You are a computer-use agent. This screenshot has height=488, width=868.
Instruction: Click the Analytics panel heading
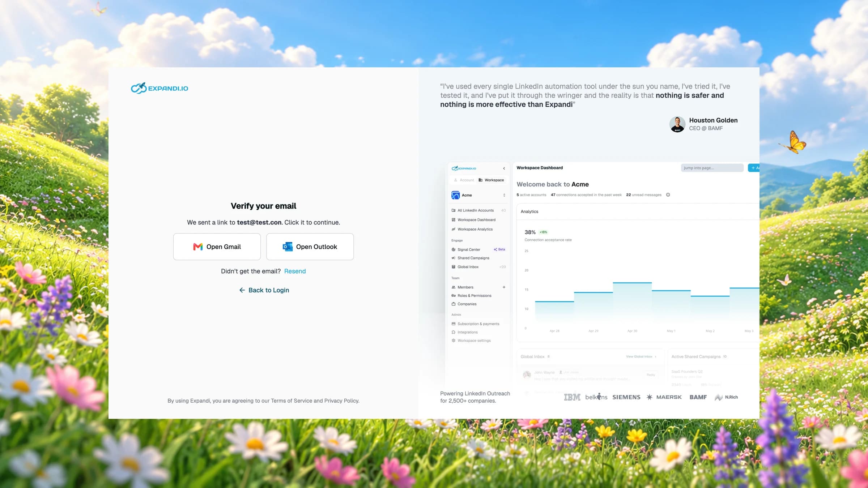pyautogui.click(x=529, y=211)
